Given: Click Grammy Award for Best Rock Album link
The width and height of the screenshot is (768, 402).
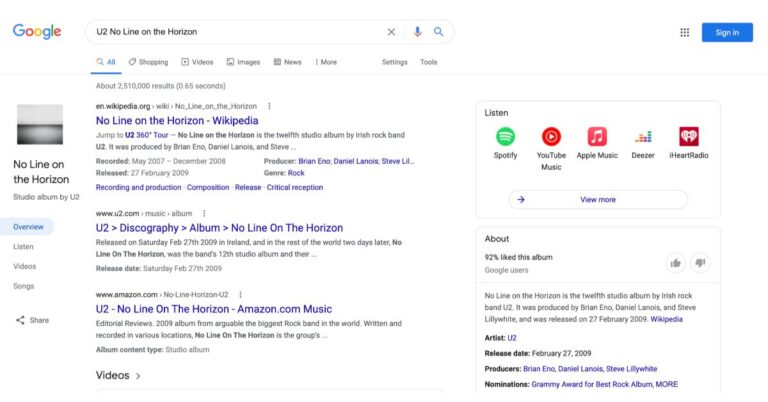Looking at the screenshot, I should click(x=592, y=384).
